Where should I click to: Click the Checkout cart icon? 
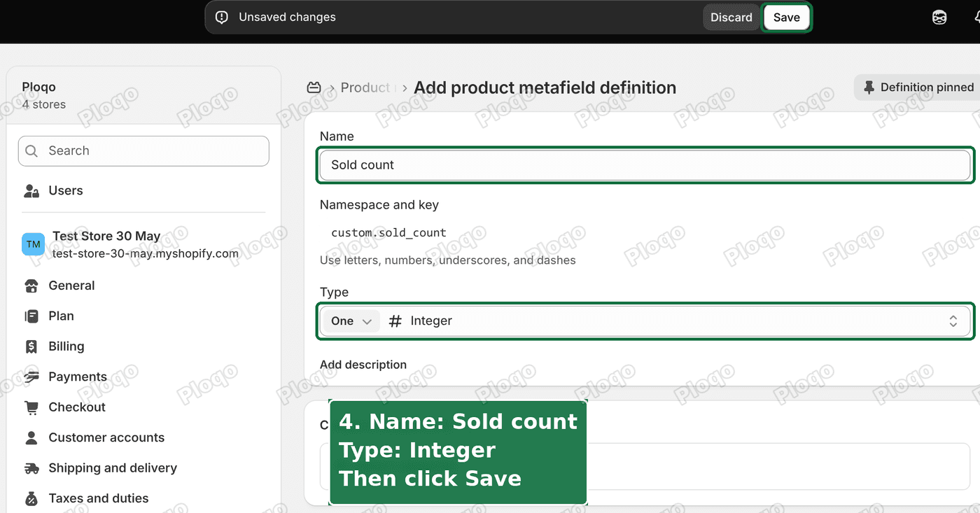[31, 407]
